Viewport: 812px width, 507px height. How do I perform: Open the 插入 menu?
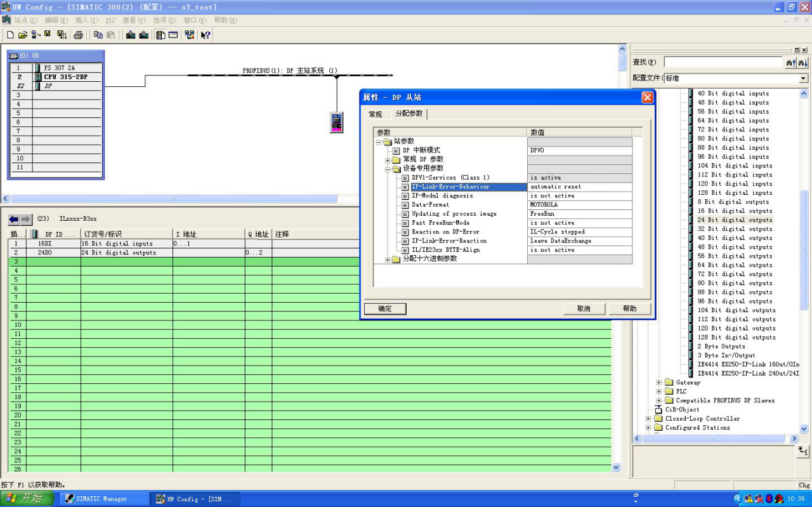86,20
